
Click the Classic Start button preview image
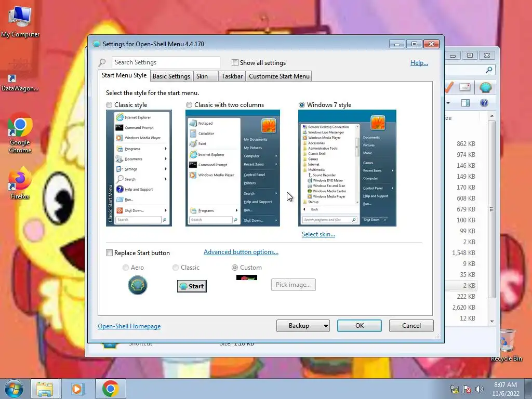pos(192,286)
